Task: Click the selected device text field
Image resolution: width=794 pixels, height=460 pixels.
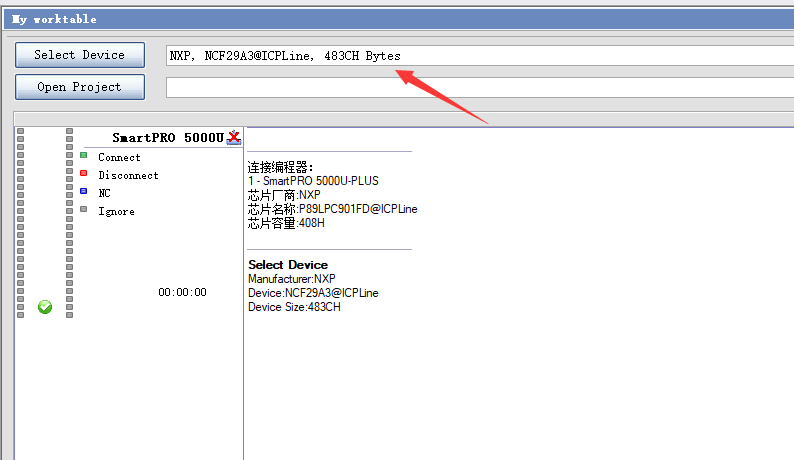Action: (480, 56)
